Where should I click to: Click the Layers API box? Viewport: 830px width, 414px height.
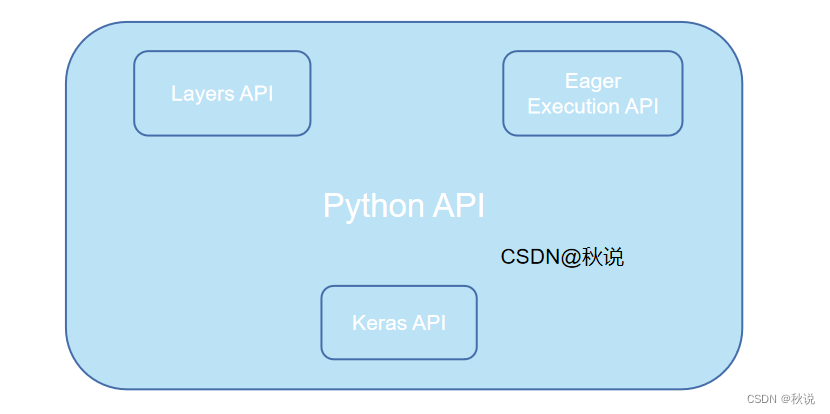pos(222,93)
